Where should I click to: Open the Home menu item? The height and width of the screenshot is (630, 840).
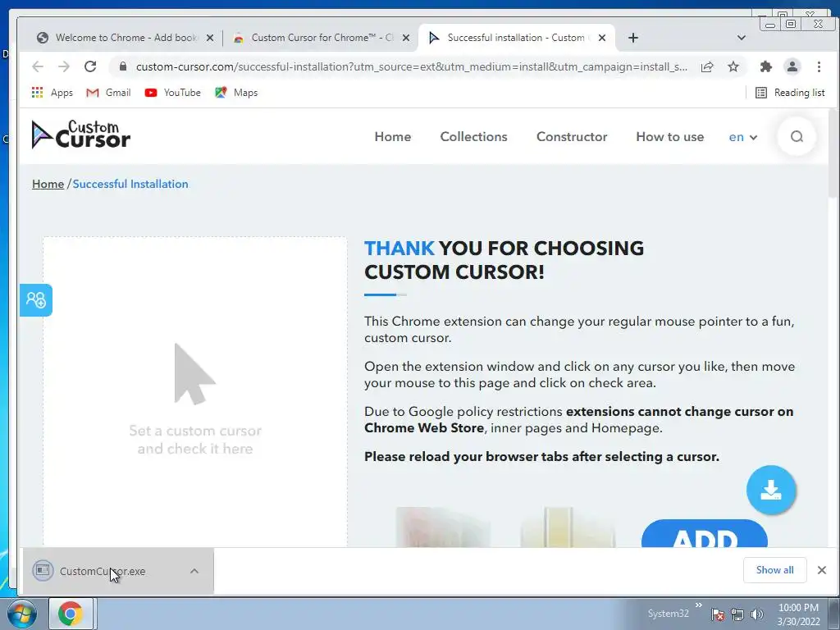point(393,137)
